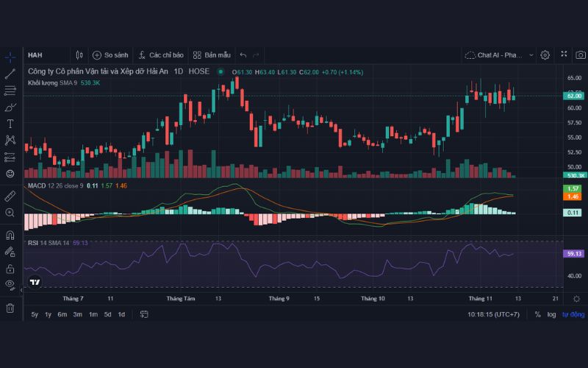The image size is (588, 368).
Task: Take a chart snapshot with camera icon
Action: 581,55
